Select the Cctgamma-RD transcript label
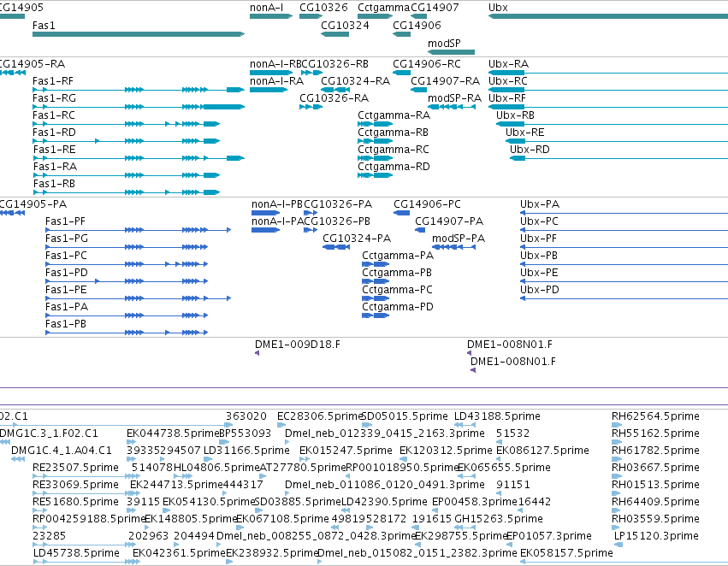This screenshot has width=728, height=566. pos(394,167)
